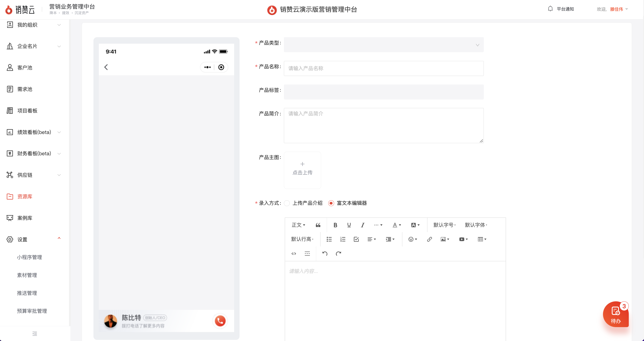Image resolution: width=644 pixels, height=341 pixels.
Task: Collapse the sidebar with bottom toggle icon
Action: point(35,334)
